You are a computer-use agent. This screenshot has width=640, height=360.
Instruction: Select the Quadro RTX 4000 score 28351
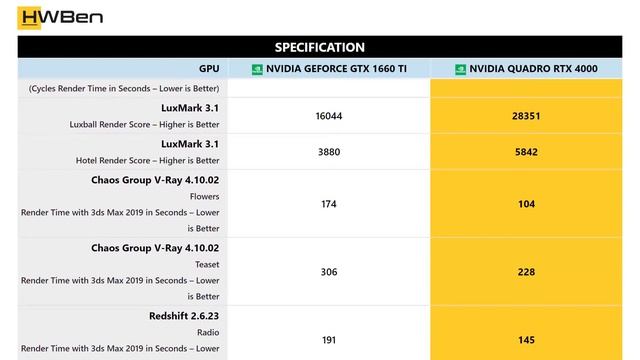pyautogui.click(x=526, y=116)
